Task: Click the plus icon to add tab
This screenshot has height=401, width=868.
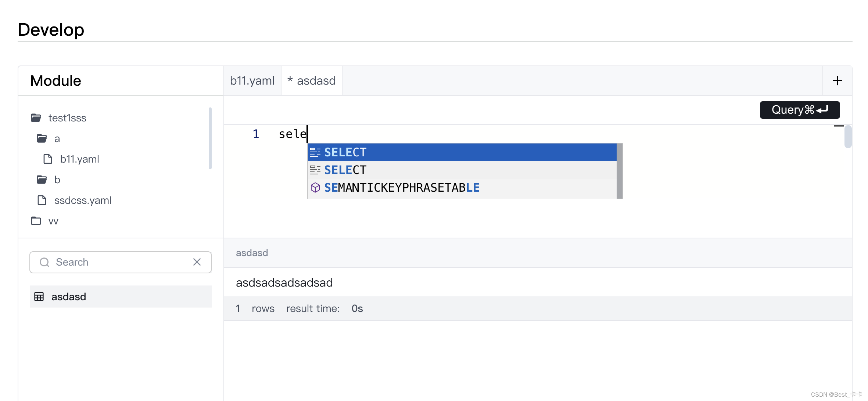Action: point(837,81)
